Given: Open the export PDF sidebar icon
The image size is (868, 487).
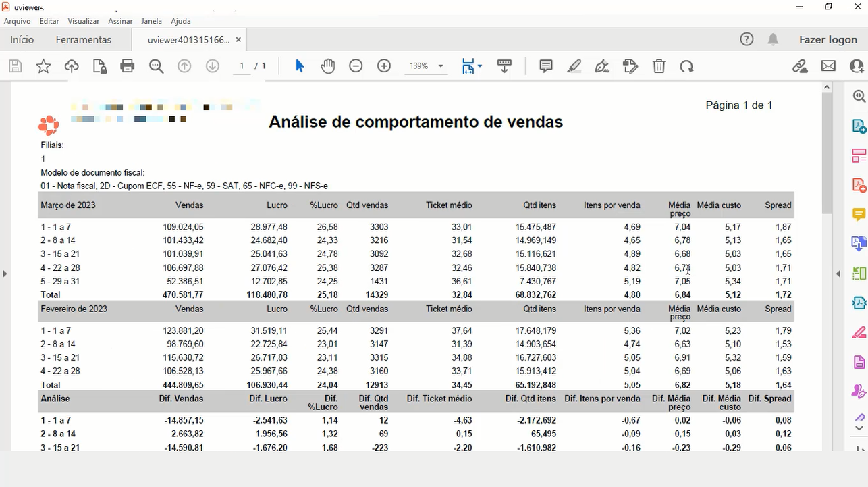Looking at the screenshot, I should pos(859,126).
